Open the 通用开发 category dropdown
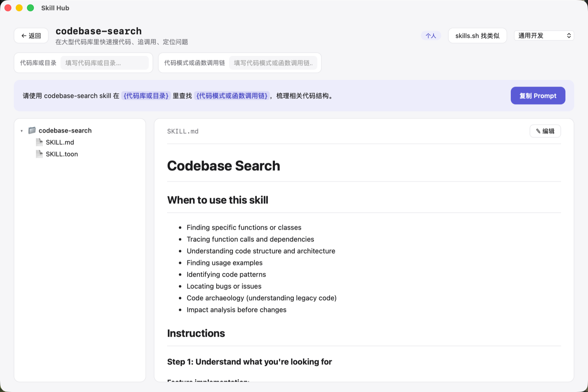This screenshot has height=392, width=588. 544,36
